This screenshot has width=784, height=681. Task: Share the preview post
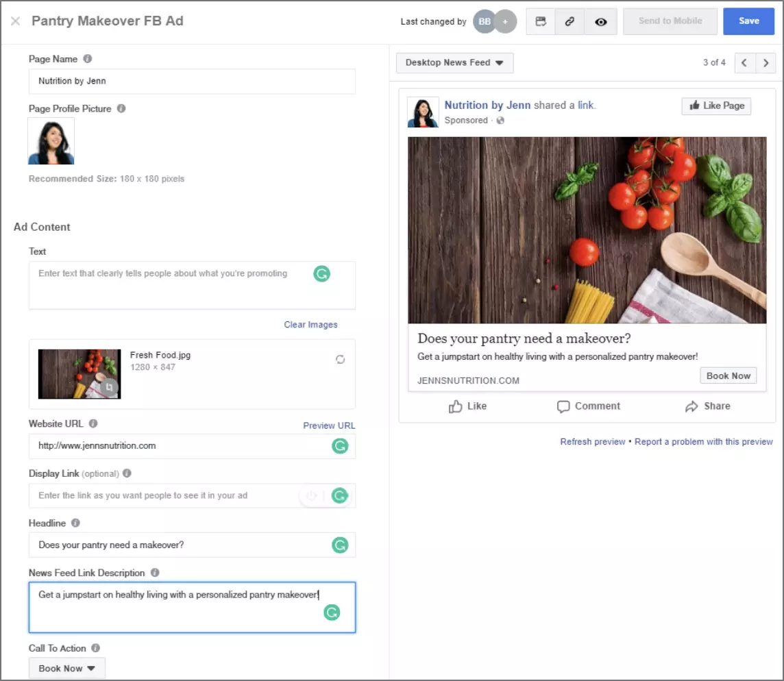click(707, 406)
